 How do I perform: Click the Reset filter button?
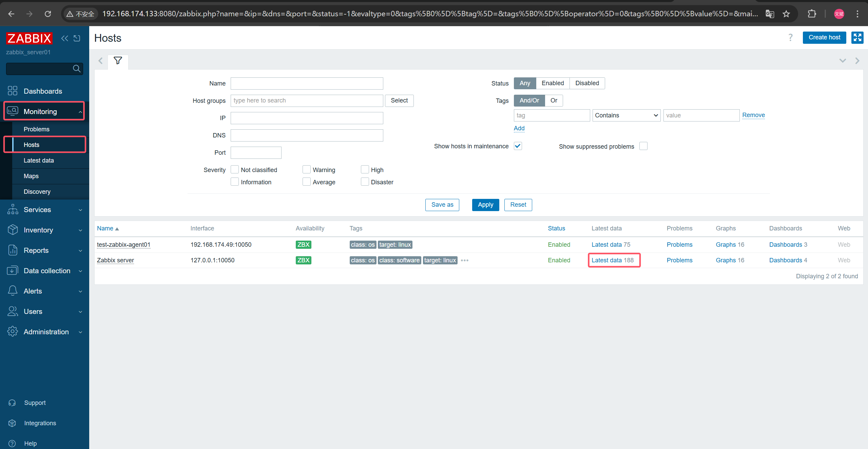click(x=518, y=205)
